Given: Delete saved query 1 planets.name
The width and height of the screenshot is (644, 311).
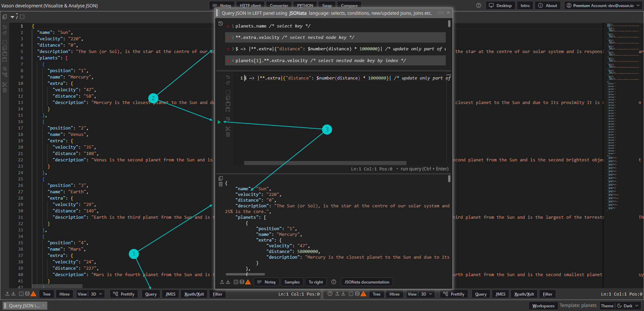Looking at the screenshot, I should [228, 26].
